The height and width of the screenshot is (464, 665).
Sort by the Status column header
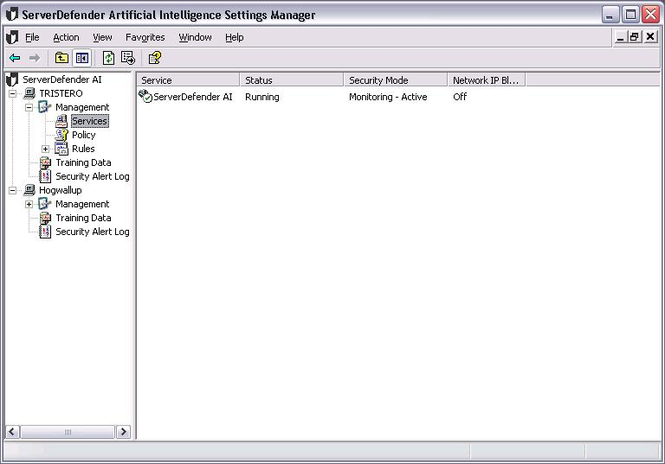coord(292,80)
